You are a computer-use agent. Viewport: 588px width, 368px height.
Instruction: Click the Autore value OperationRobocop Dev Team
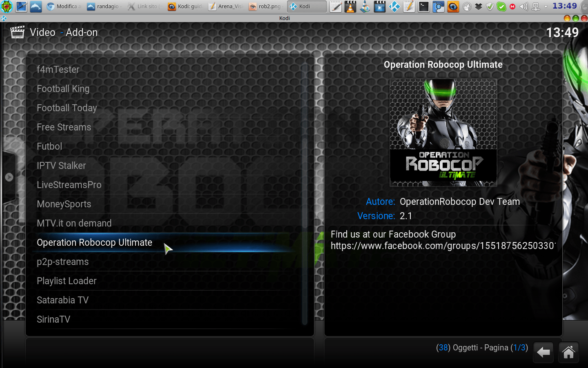(x=460, y=202)
